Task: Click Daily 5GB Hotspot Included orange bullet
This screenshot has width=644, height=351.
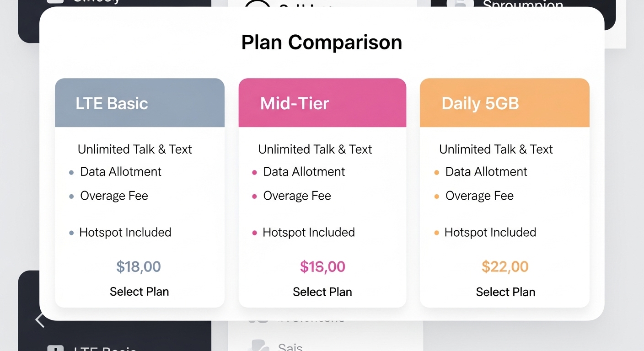Action: click(x=436, y=233)
